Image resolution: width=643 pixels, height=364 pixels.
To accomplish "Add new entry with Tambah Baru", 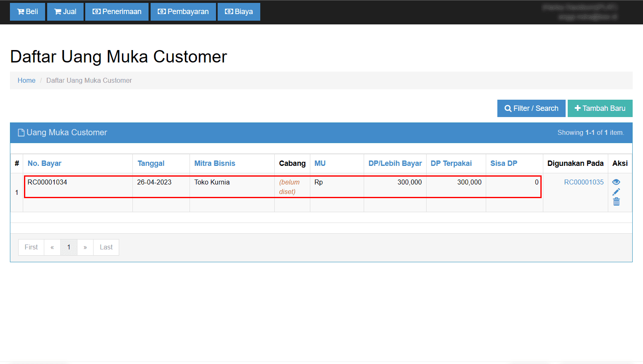I will click(x=600, y=108).
